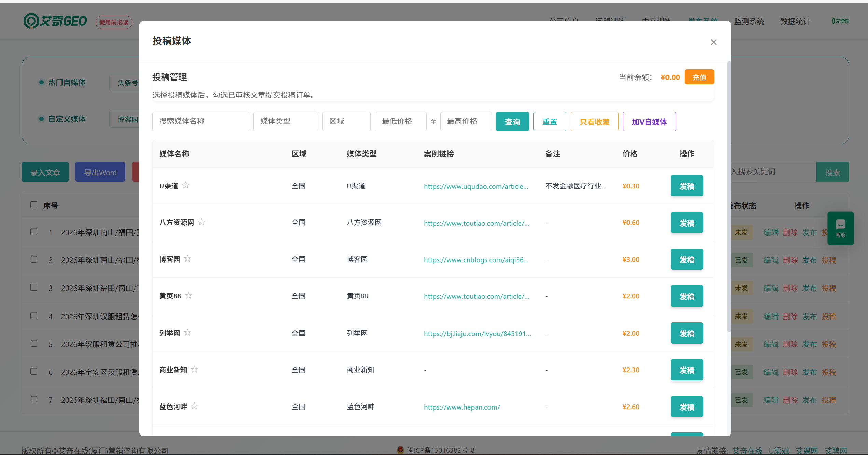This screenshot has height=455, width=868.
Task: Click the 导出Word button
Action: 100,172
